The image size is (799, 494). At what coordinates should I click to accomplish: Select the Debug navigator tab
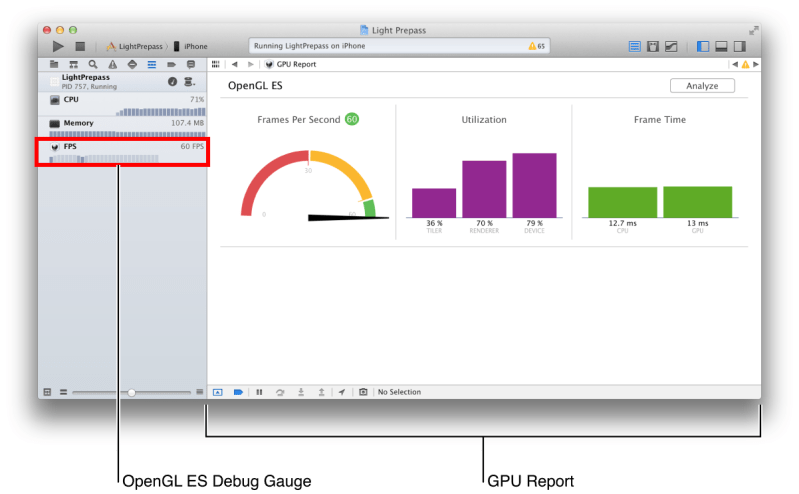[x=152, y=64]
